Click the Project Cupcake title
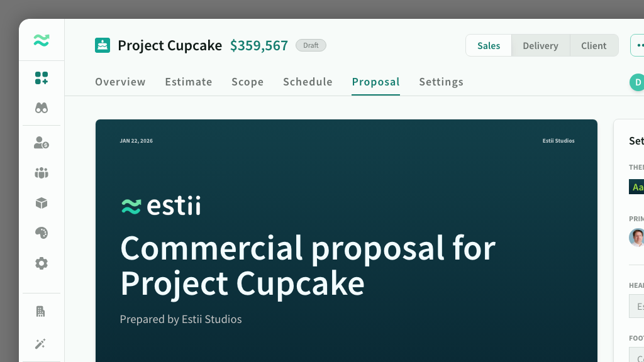Image resolution: width=644 pixels, height=362 pixels. (x=170, y=45)
